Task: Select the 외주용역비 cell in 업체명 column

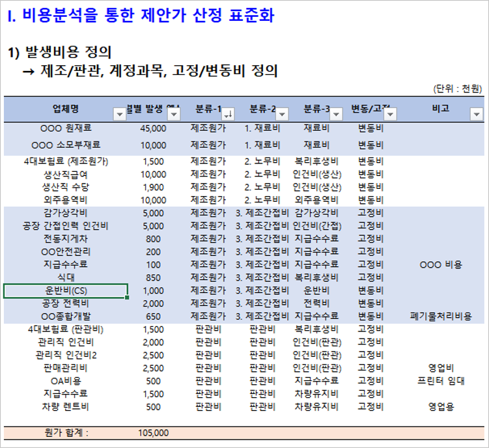Action: click(66, 200)
